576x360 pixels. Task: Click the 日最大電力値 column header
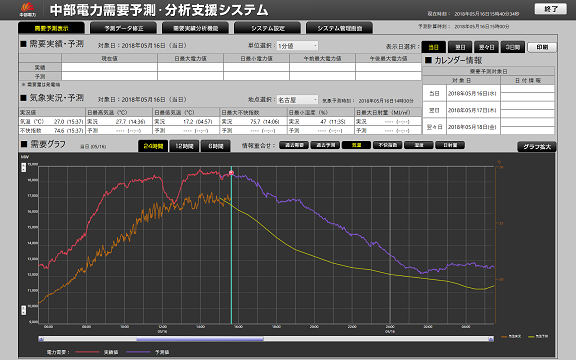190,58
